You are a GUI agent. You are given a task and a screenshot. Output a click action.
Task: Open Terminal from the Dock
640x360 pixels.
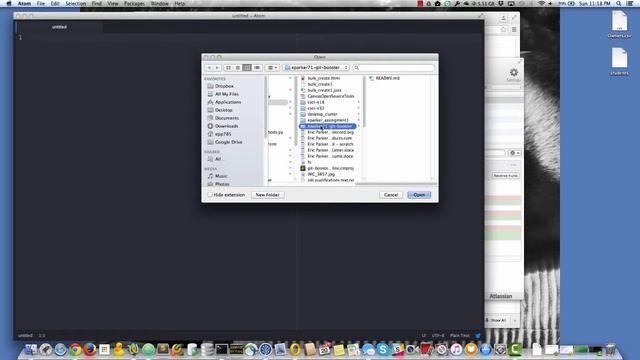(x=222, y=349)
